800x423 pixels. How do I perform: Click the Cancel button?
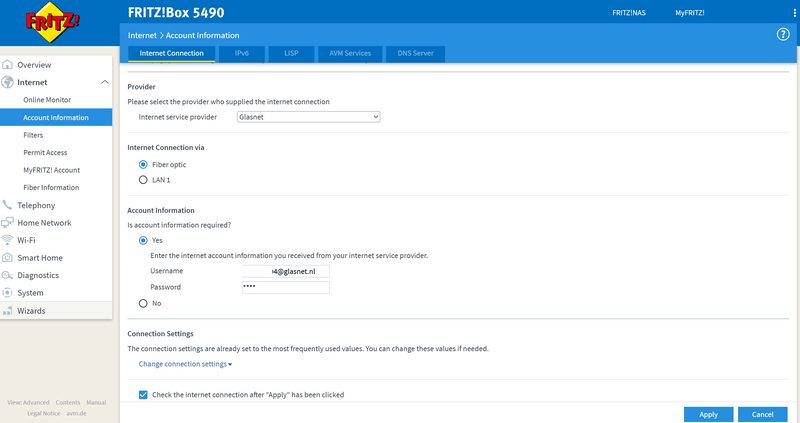click(762, 414)
